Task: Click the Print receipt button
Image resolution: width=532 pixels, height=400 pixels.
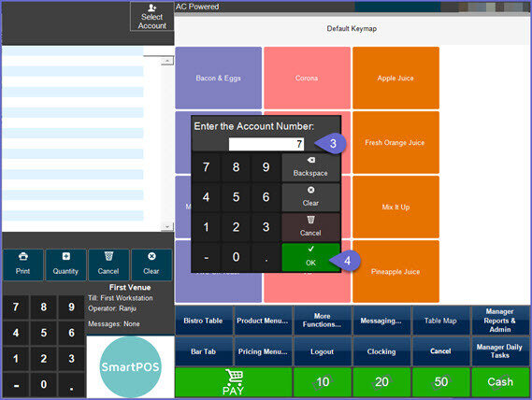Action: click(23, 264)
